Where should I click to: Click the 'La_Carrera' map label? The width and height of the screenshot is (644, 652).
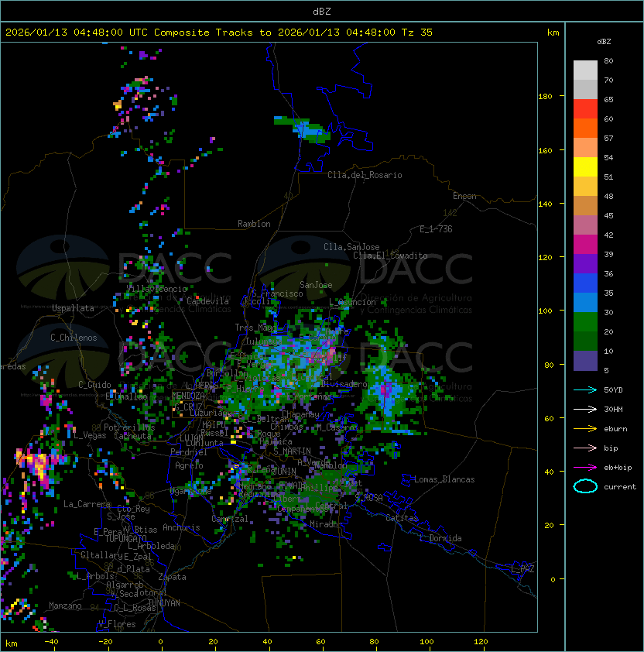[87, 504]
